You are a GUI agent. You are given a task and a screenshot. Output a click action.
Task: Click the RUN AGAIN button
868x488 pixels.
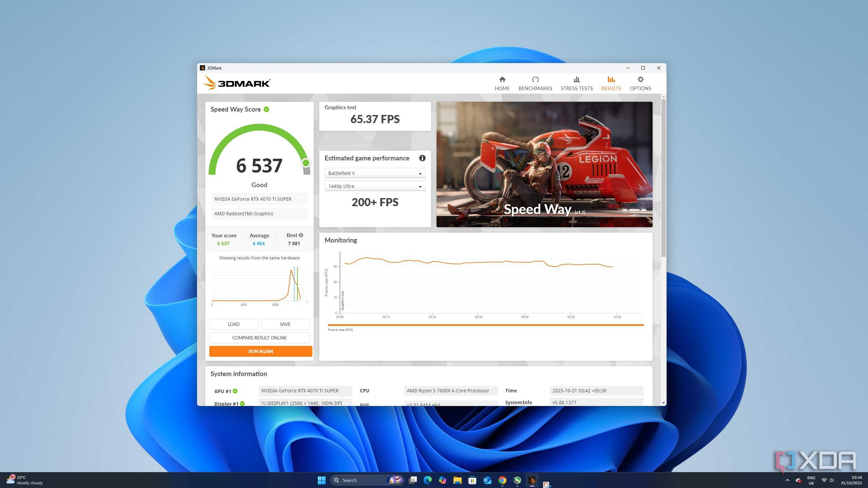[261, 351]
